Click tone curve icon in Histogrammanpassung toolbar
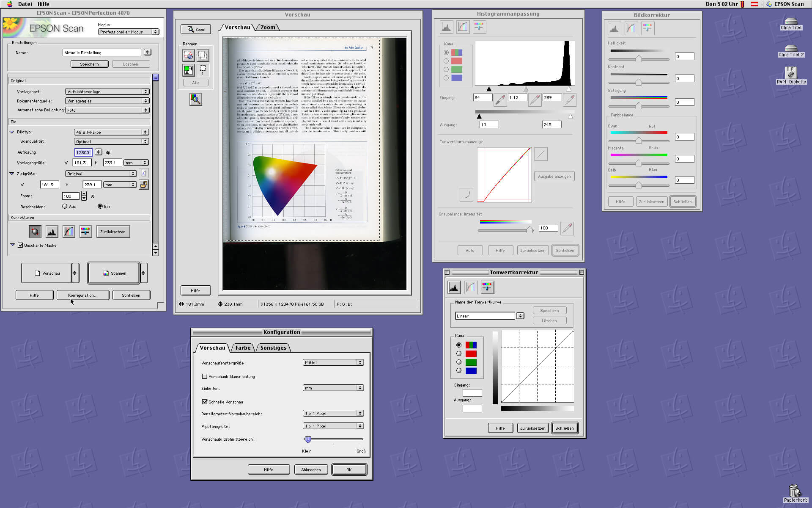Screen dimensions: 812x508 tap(463, 27)
